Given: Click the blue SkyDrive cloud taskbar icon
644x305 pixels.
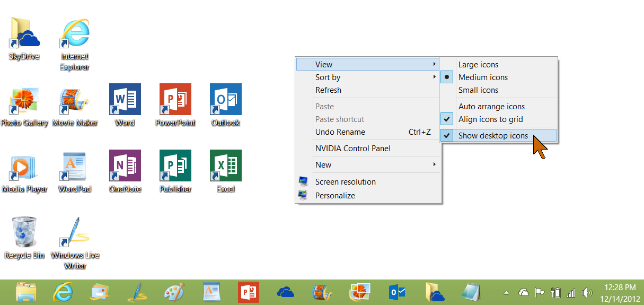Looking at the screenshot, I should 286,292.
